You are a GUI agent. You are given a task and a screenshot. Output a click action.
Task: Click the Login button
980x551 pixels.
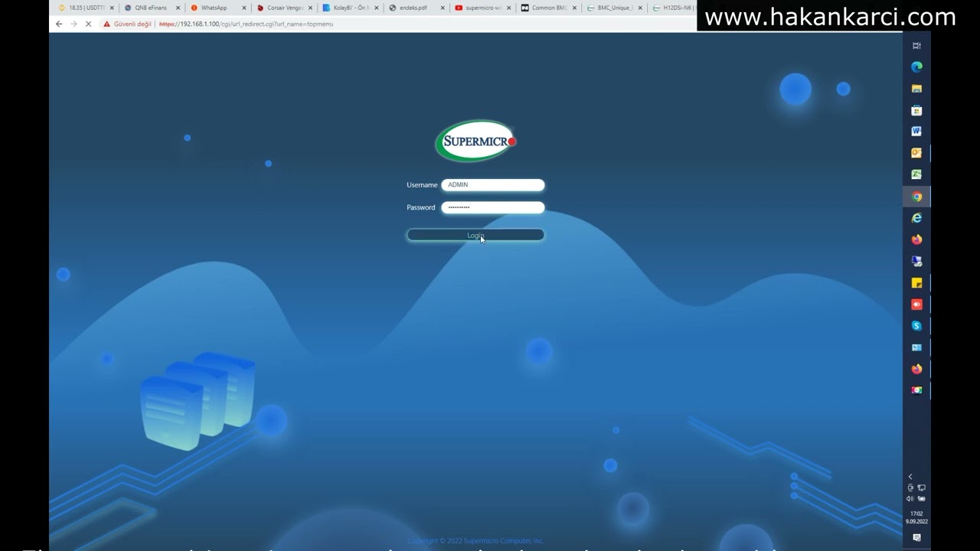(x=475, y=235)
